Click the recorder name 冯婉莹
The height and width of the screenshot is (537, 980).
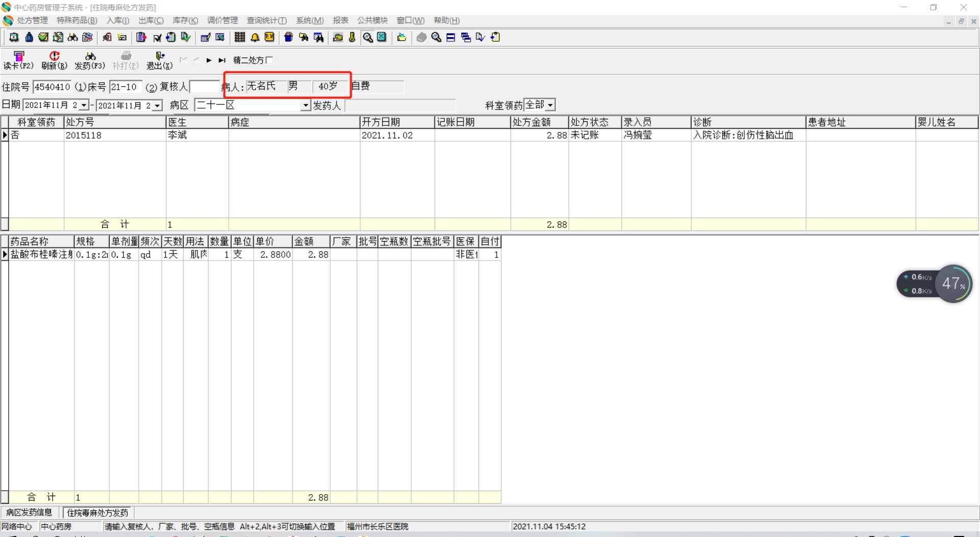point(638,135)
